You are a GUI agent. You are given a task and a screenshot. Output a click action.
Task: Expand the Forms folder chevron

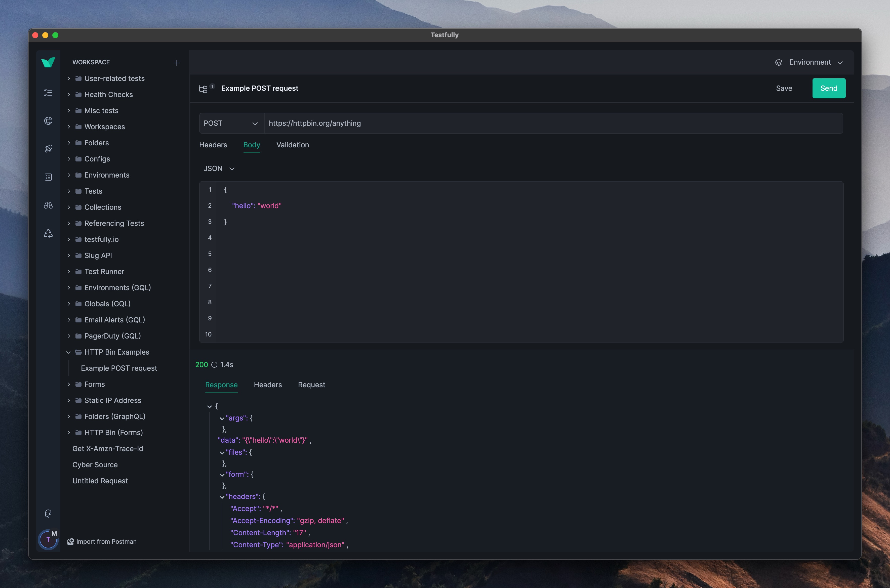(x=69, y=384)
